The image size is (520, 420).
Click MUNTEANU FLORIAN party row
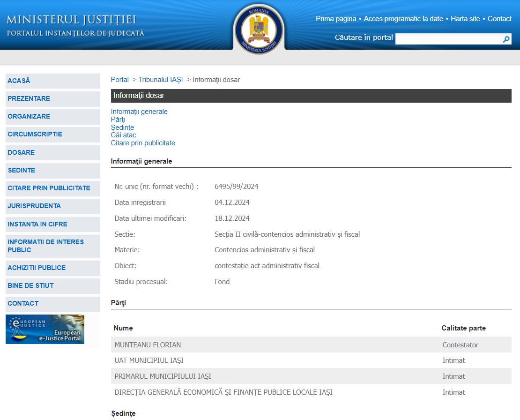coord(311,345)
